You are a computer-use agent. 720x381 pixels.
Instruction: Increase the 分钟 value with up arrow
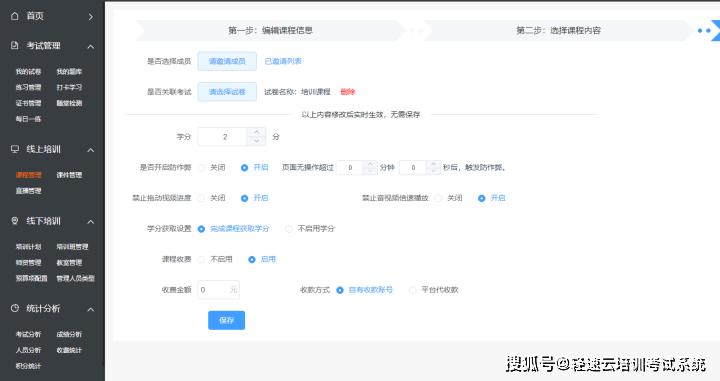pos(370,164)
